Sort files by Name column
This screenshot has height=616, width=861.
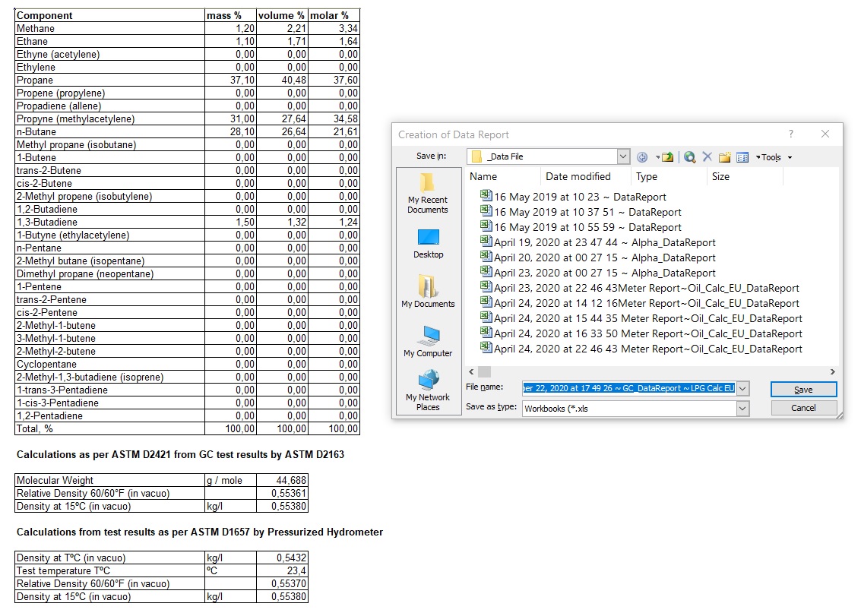[502, 176]
